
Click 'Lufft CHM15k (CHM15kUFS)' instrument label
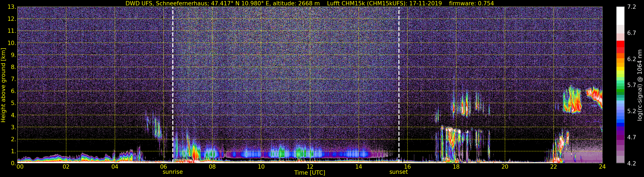point(366,3)
